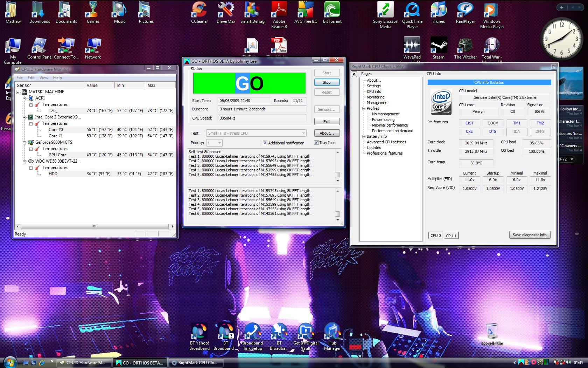Open the Games desktop icon

pyautogui.click(x=93, y=12)
